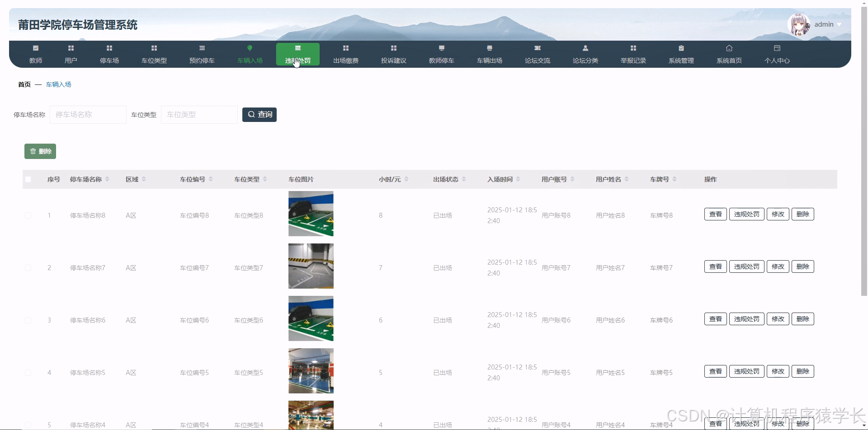
Task: Click 违规处罚 for 停车场名称5 row
Action: pyautogui.click(x=747, y=371)
